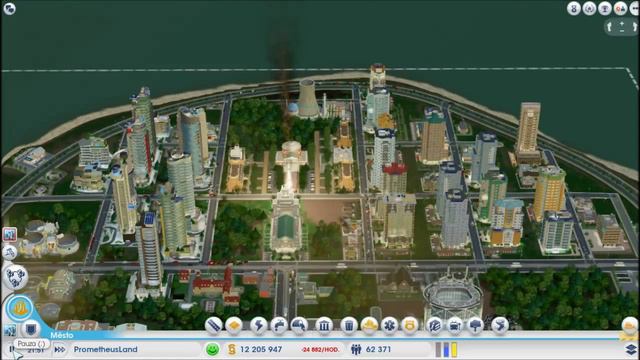Click the round button above bottom-right layers icon
The height and width of the screenshot is (360, 640).
tap(630, 326)
